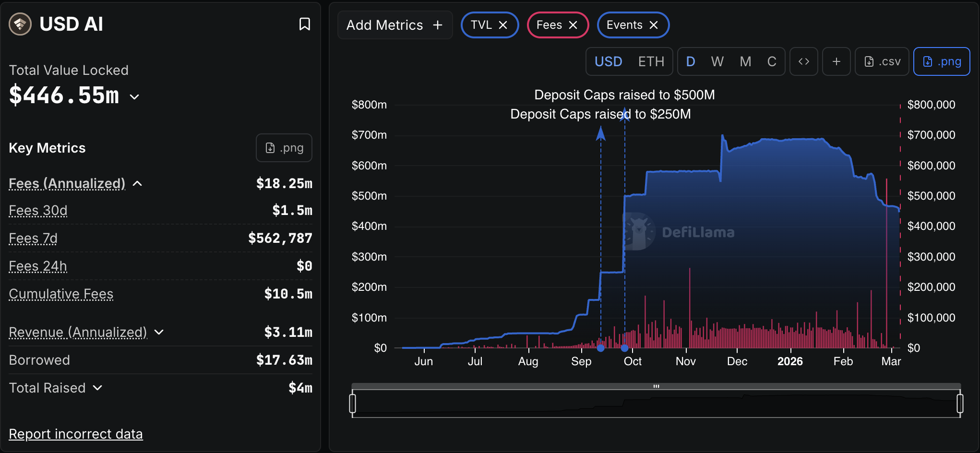
Task: Export chart data to CSV
Action: [881, 61]
